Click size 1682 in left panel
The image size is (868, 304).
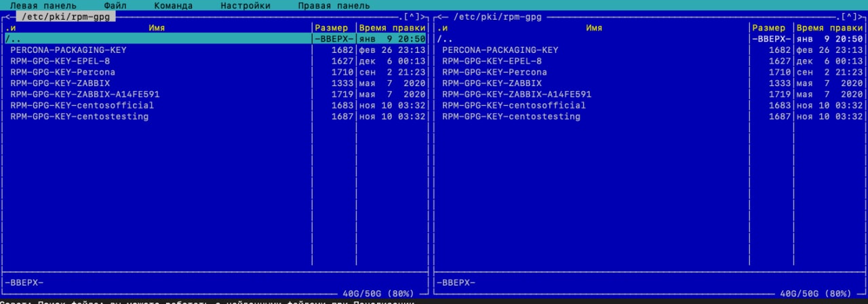[343, 50]
